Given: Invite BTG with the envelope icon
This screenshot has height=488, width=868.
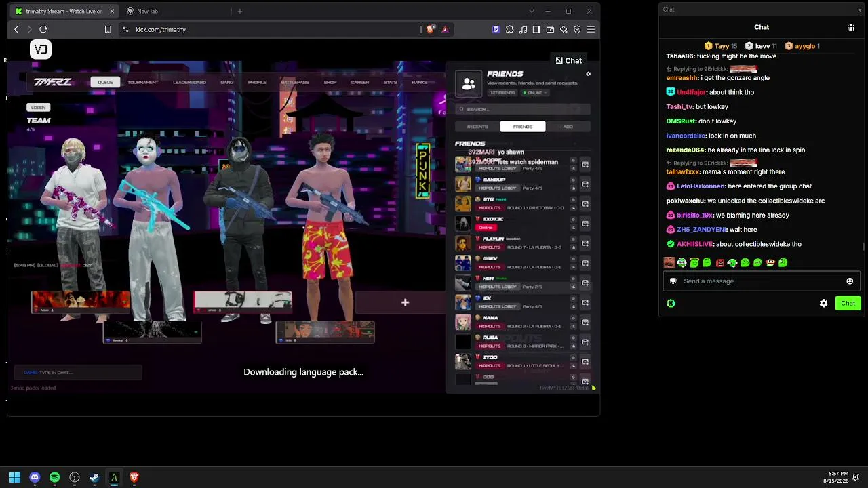Looking at the screenshot, I should tap(585, 204).
